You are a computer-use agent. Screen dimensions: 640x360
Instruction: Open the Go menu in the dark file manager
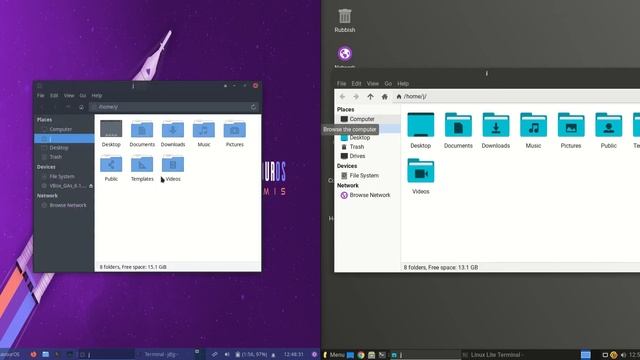pos(83,96)
